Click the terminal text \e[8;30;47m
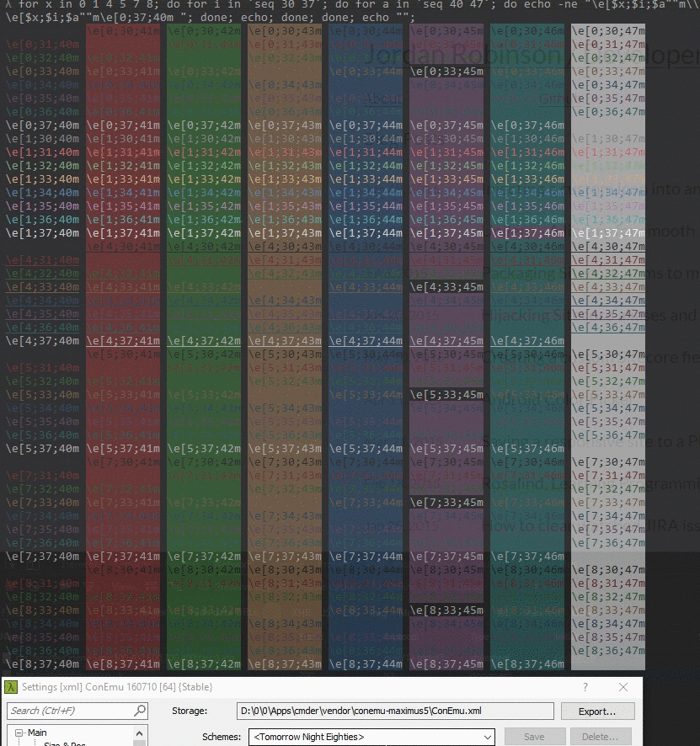The height and width of the screenshot is (746, 700). click(608, 569)
